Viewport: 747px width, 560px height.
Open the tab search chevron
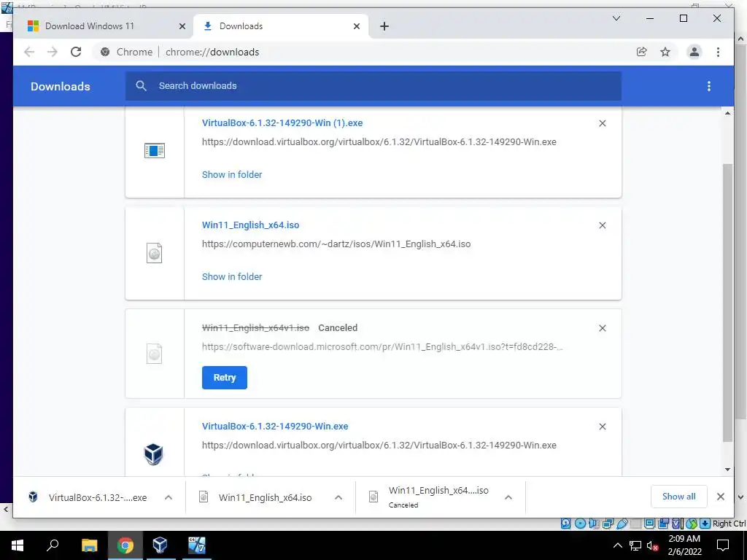616,18
